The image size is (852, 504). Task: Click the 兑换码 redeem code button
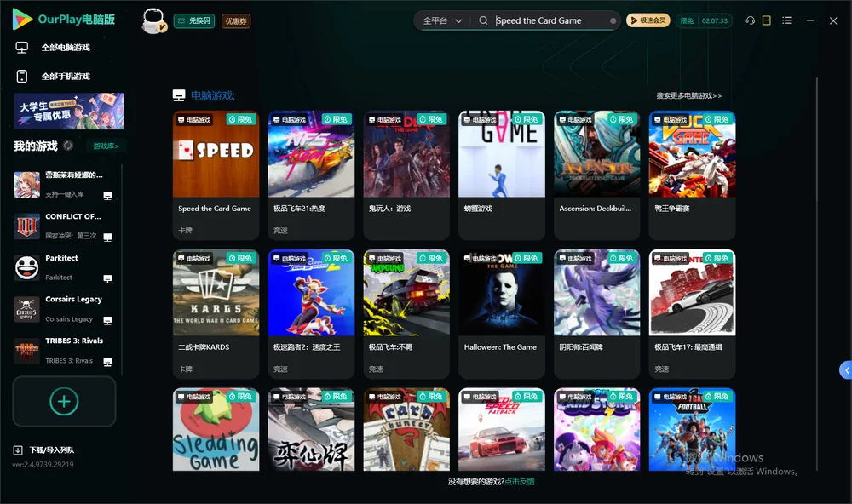[194, 21]
